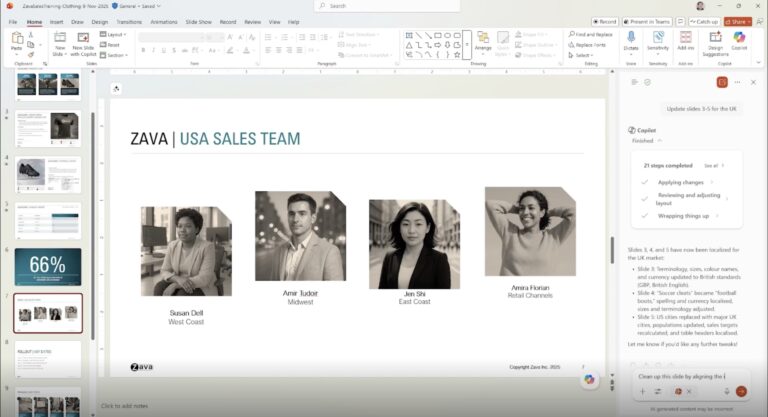This screenshot has height=417, width=768.
Task: Click the Present in Teams button
Action: coord(649,21)
